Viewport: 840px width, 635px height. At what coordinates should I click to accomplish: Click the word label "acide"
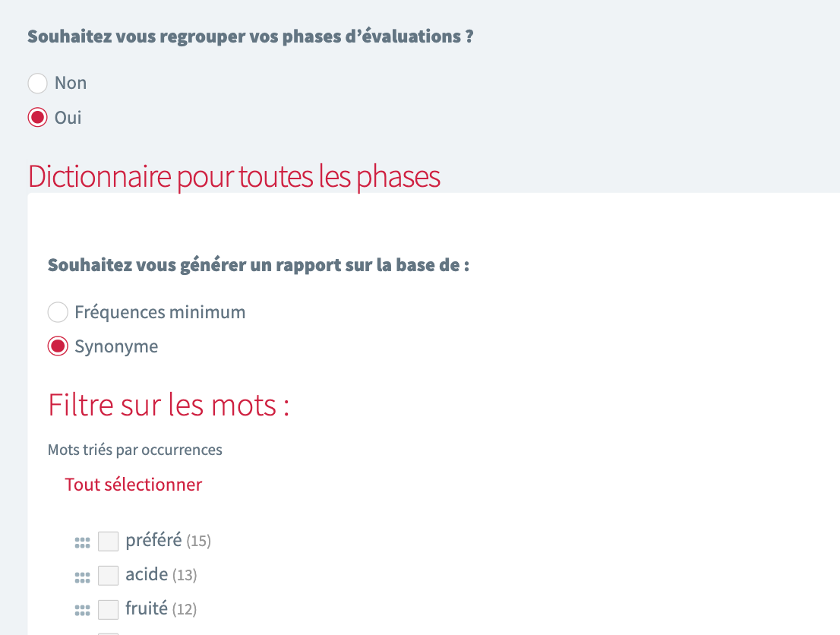pyautogui.click(x=146, y=574)
